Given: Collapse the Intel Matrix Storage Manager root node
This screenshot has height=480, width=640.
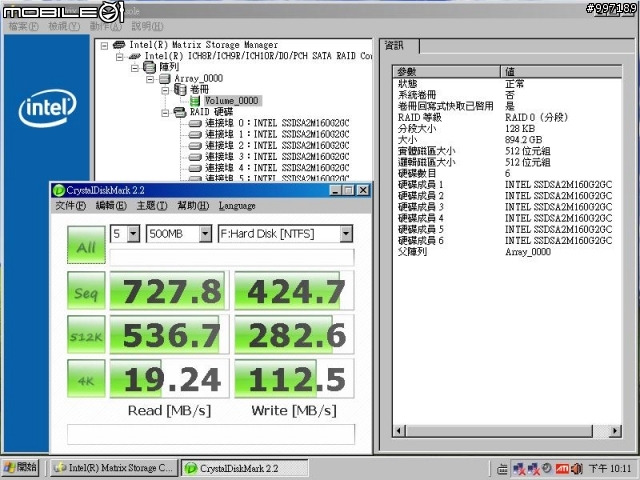Looking at the screenshot, I should [x=104, y=45].
